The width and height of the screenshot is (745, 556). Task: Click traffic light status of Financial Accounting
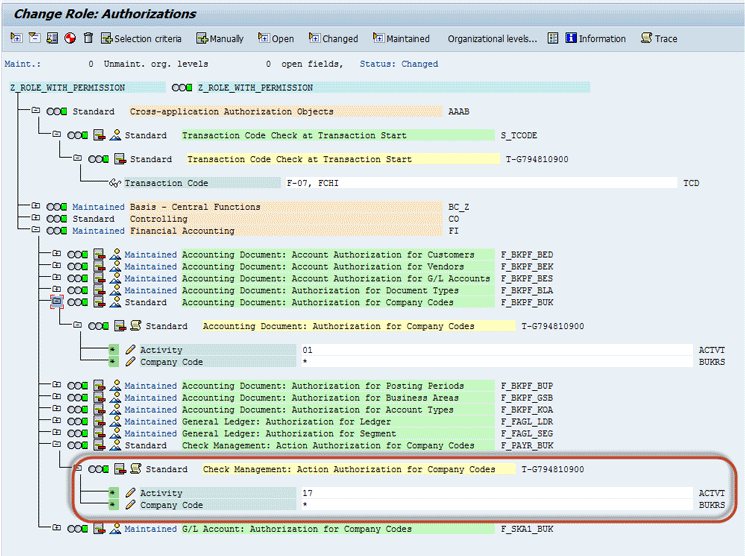(56, 231)
